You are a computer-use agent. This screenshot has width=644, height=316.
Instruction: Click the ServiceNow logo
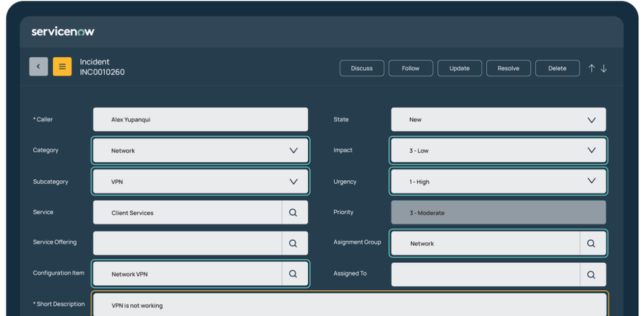[x=63, y=32]
